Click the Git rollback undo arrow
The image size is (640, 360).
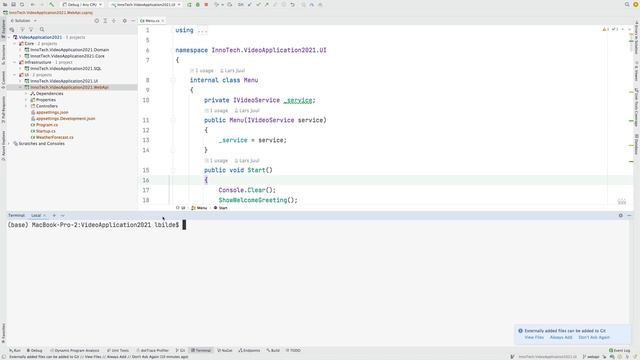tap(292, 4)
